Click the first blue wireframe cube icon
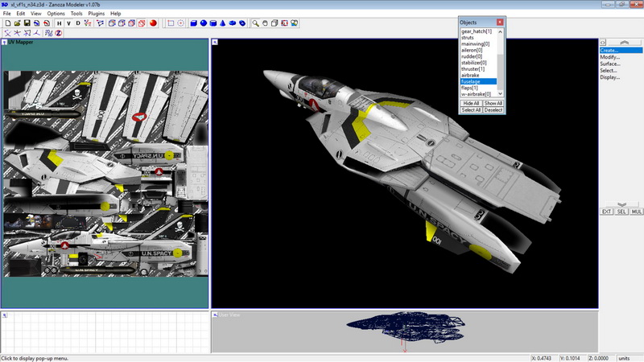Image resolution: width=644 pixels, height=362 pixels. click(112, 23)
